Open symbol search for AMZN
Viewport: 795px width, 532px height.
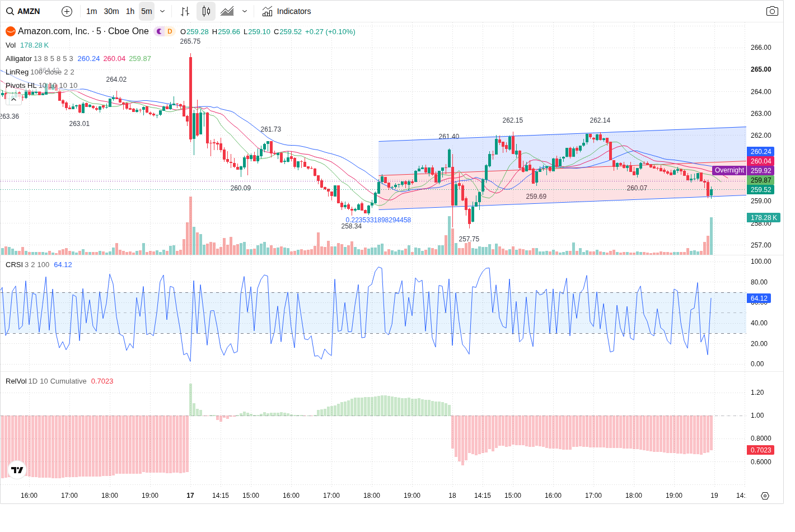coord(24,11)
